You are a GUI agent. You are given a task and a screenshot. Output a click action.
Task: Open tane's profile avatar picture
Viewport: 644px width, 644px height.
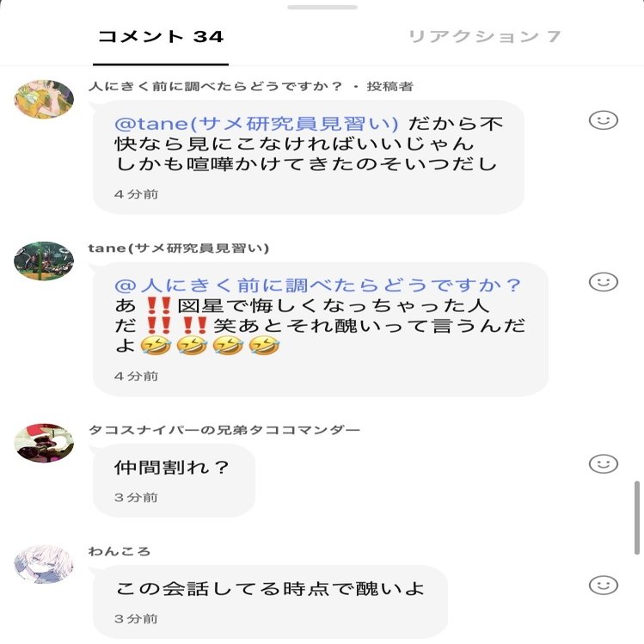click(44, 261)
